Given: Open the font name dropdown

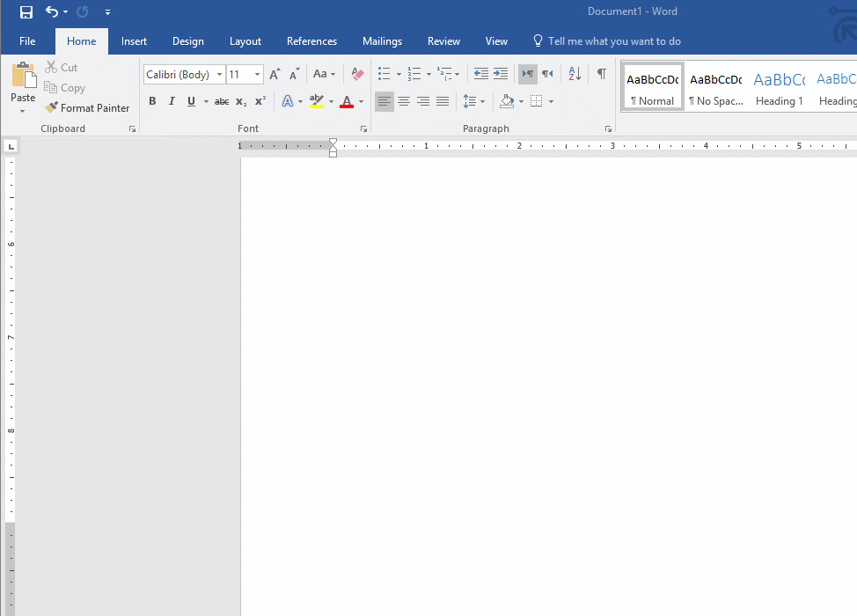Looking at the screenshot, I should [219, 74].
